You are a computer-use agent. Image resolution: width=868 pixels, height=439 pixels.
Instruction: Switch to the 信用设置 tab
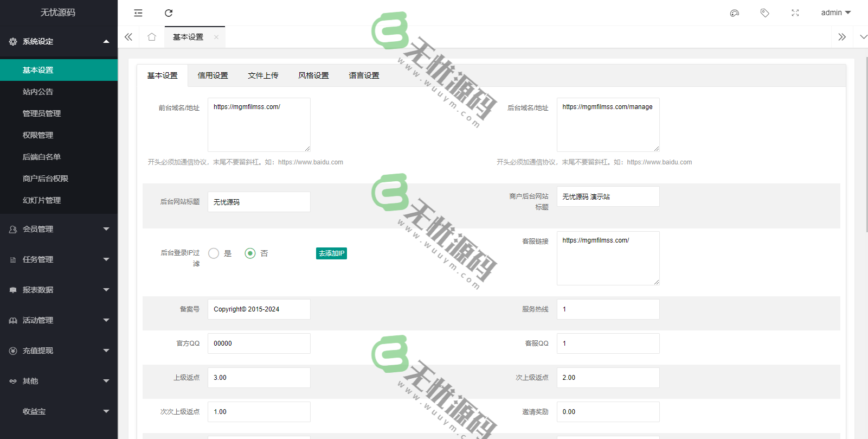(x=213, y=75)
